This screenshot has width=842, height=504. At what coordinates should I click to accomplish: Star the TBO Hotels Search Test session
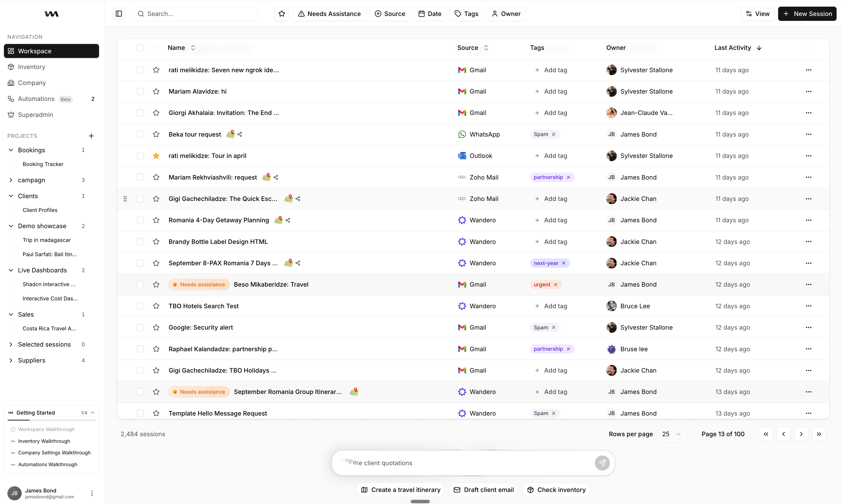[156, 306]
